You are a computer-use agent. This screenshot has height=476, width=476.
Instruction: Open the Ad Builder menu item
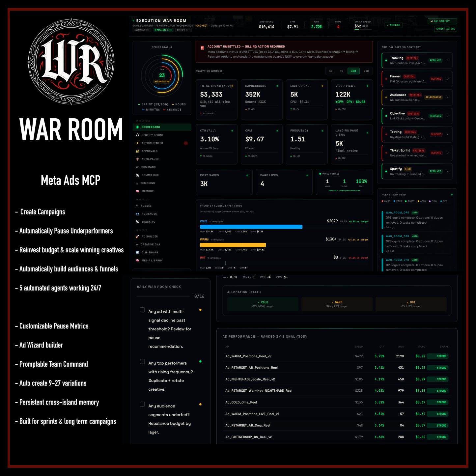pos(162,237)
